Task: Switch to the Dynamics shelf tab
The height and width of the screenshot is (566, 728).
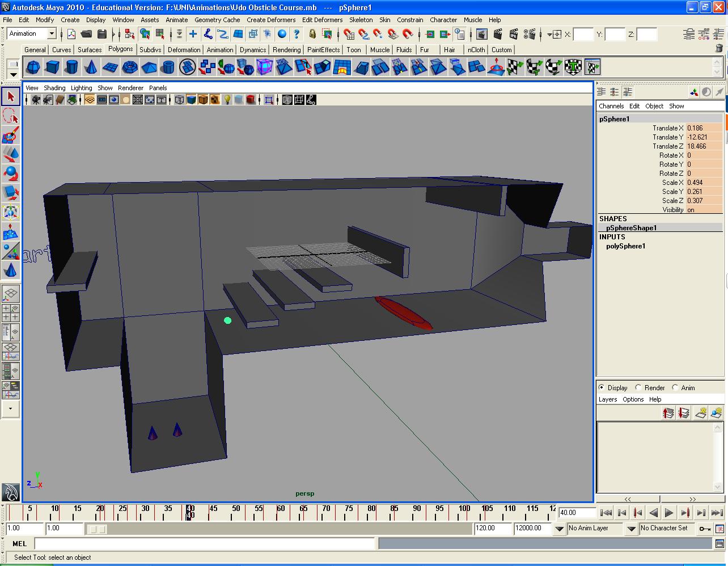Action: [x=253, y=49]
